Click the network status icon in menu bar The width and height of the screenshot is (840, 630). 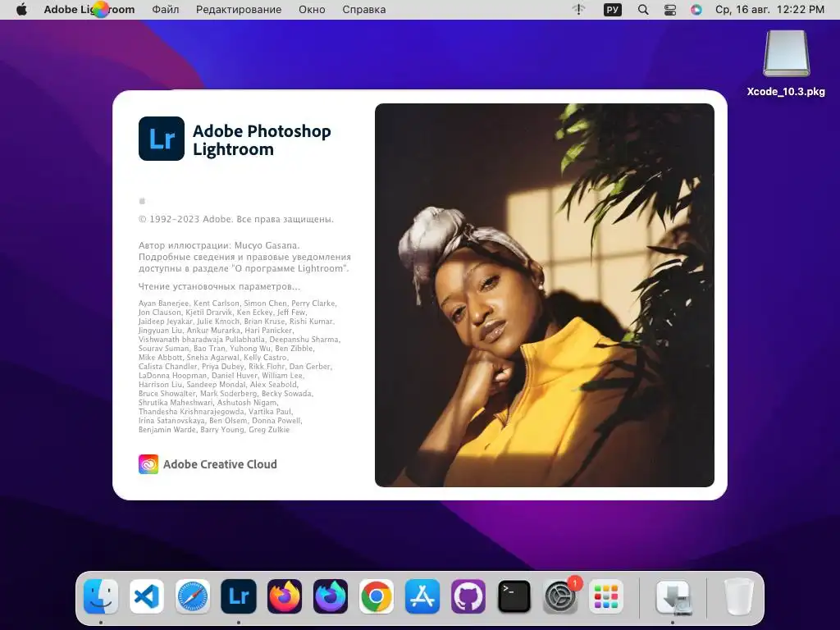578,10
